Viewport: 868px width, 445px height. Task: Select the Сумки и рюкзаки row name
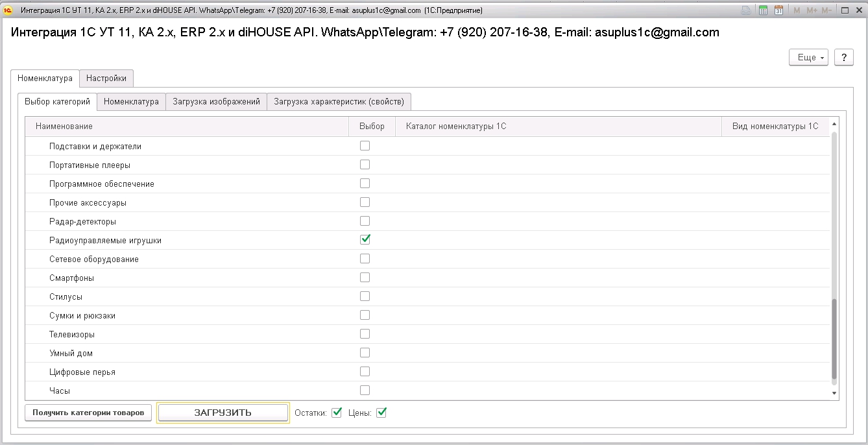[82, 316]
